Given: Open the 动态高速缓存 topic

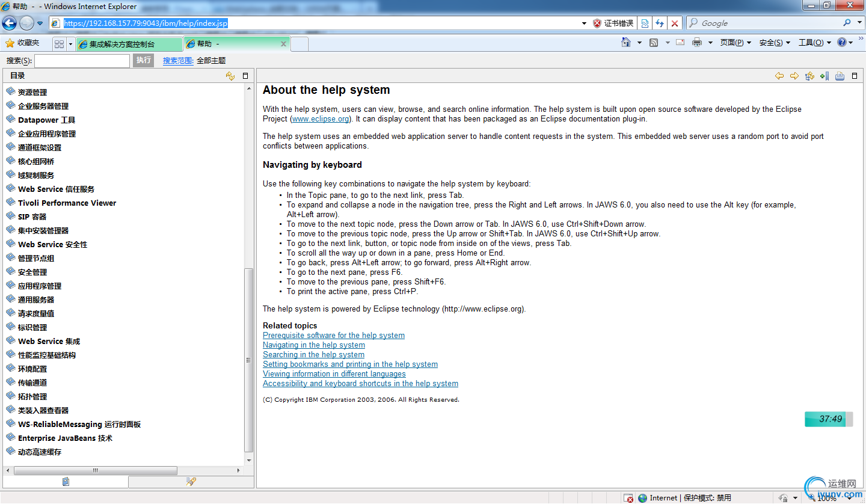Looking at the screenshot, I should pyautogui.click(x=40, y=452).
